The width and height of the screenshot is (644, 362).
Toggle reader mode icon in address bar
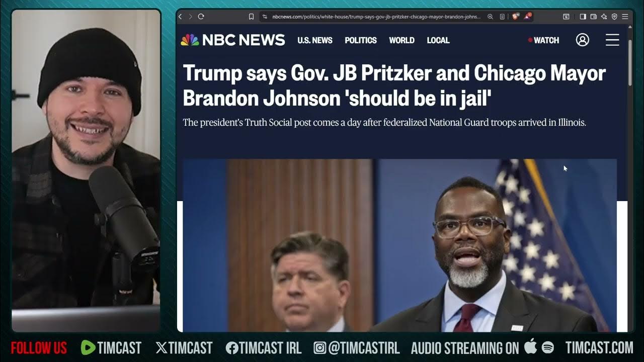pyautogui.click(x=502, y=17)
